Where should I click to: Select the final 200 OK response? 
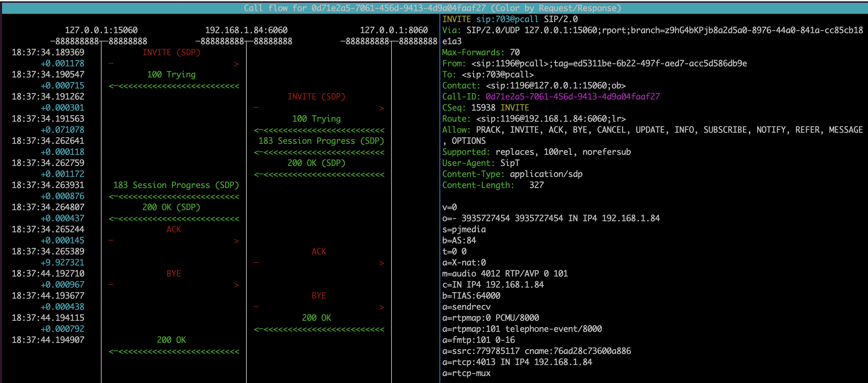tap(171, 340)
